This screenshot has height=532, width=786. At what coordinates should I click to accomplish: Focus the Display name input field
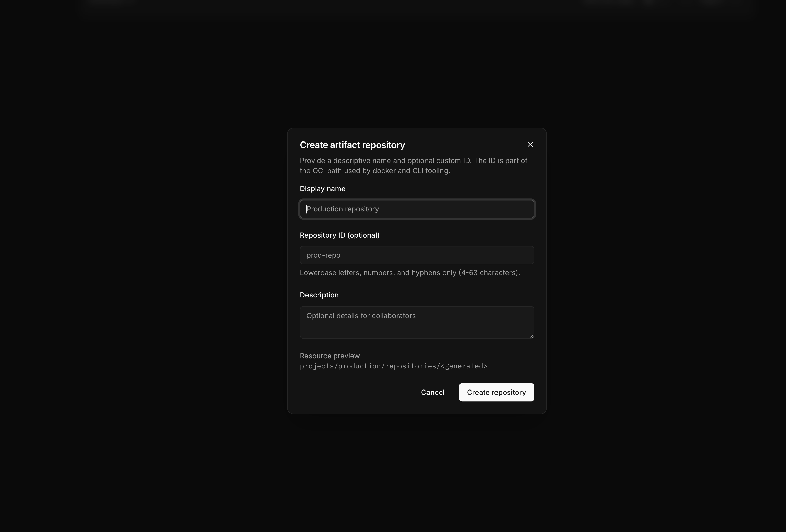click(417, 209)
